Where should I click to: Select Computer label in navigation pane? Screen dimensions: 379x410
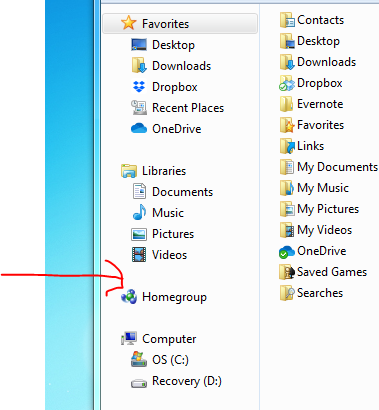169,339
